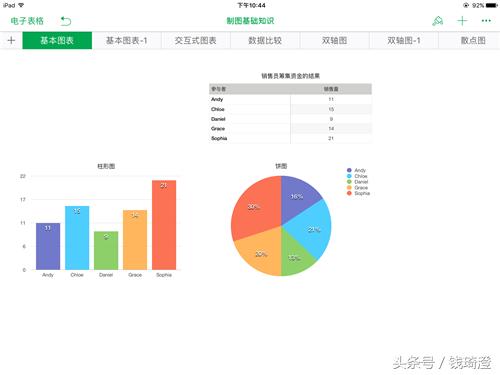Open the 双轴图 tab
500x375 pixels.
coord(334,40)
